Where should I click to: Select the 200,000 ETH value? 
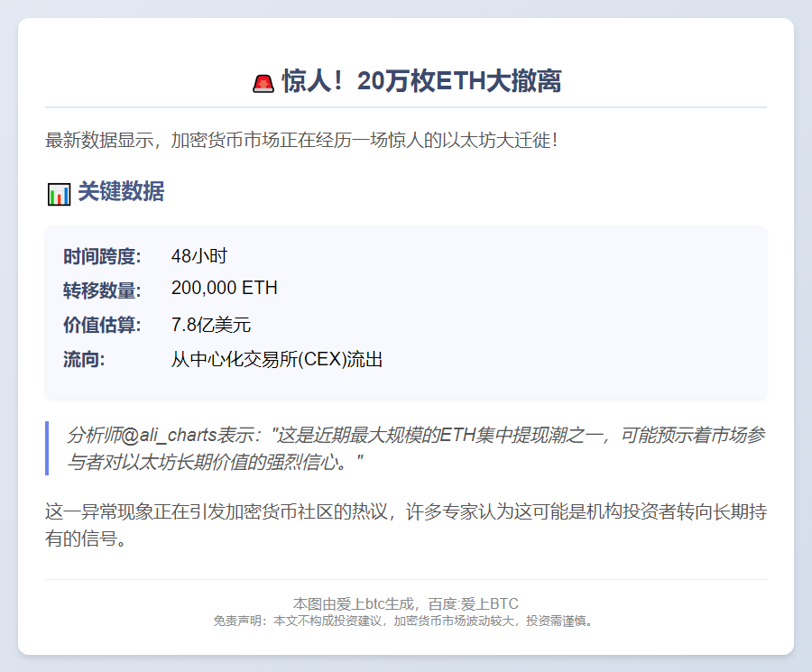[224, 289]
